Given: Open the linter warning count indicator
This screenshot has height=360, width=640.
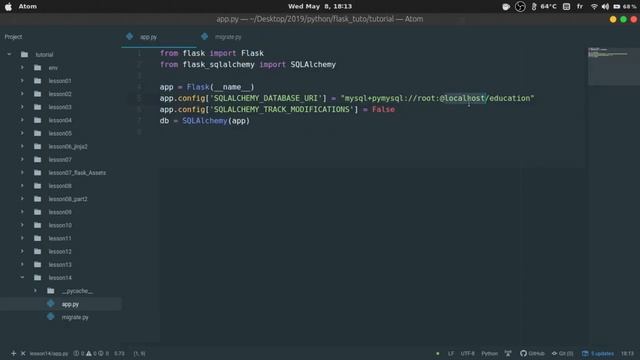Looking at the screenshot, I should pyautogui.click(x=91, y=353).
